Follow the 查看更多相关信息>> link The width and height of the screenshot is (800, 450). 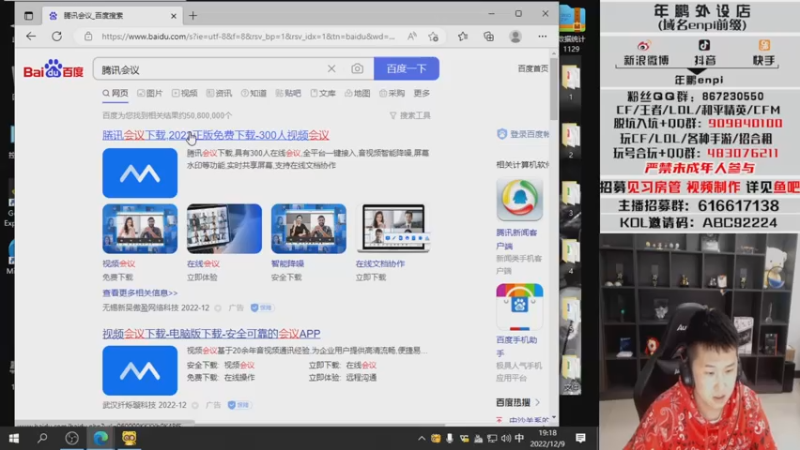point(140,293)
